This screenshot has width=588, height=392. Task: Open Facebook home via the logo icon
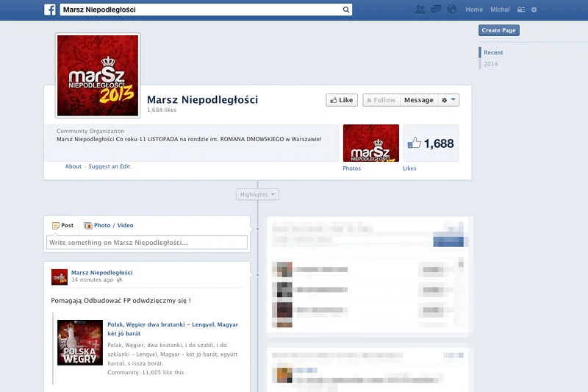click(49, 10)
